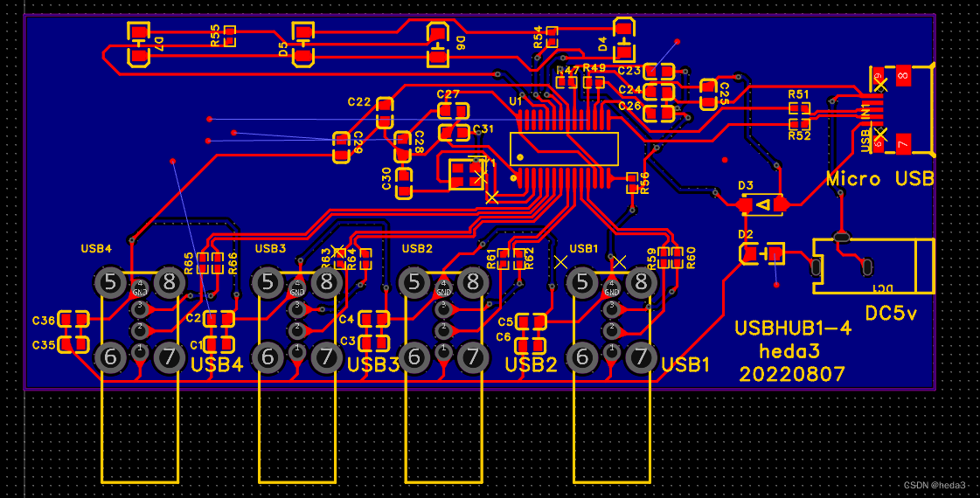980x498 pixels.
Task: Select resistor R60 footprint
Action: pyautogui.click(x=678, y=258)
